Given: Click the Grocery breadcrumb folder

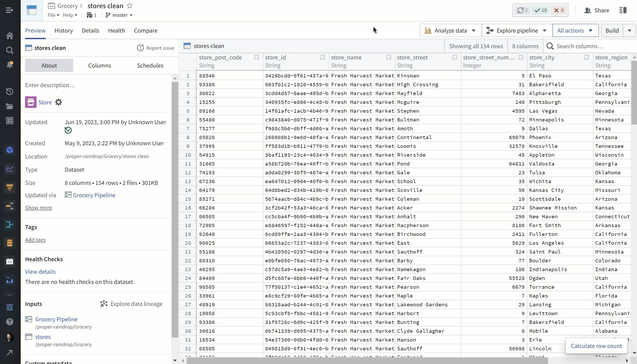Looking at the screenshot, I should (x=68, y=6).
